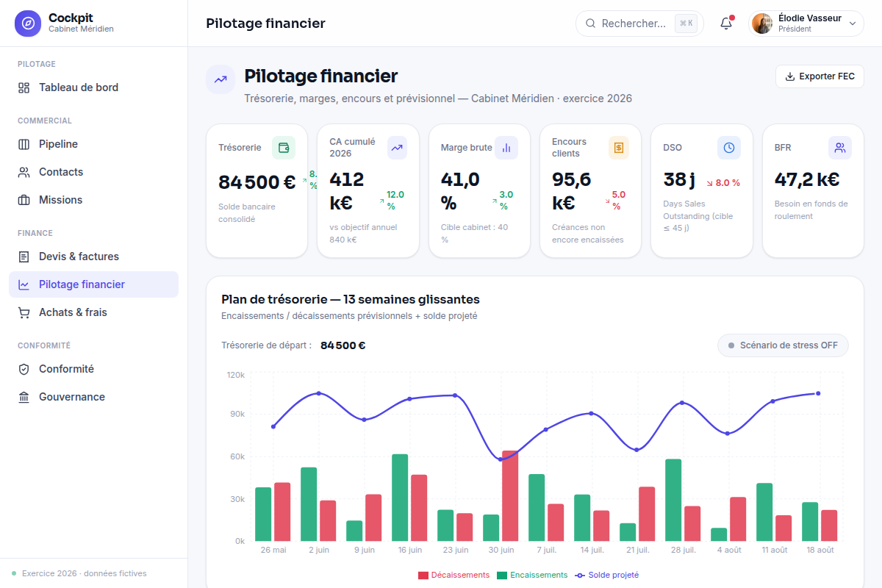The width and height of the screenshot is (882, 588).
Task: Click the BFR people icon
Action: 840,148
